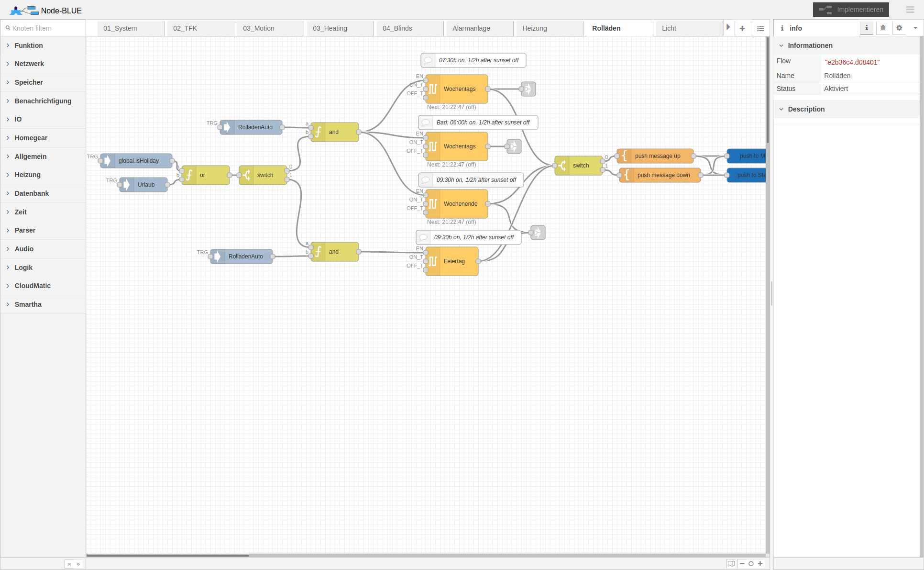
Task: Select the push message up template node
Action: coord(655,156)
